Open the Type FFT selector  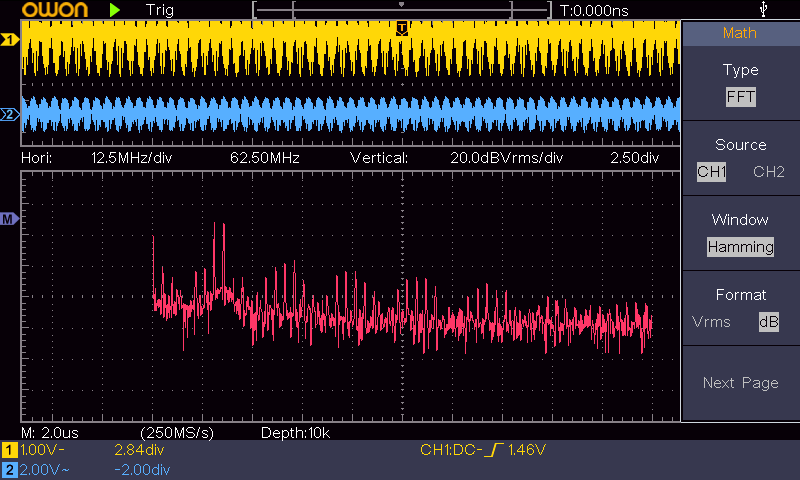[740, 97]
